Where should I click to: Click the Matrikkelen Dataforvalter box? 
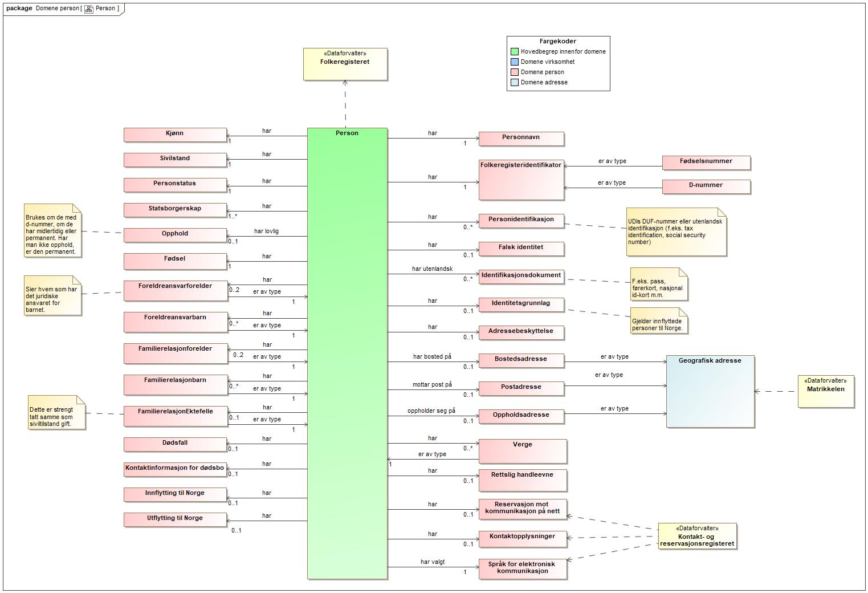point(825,391)
